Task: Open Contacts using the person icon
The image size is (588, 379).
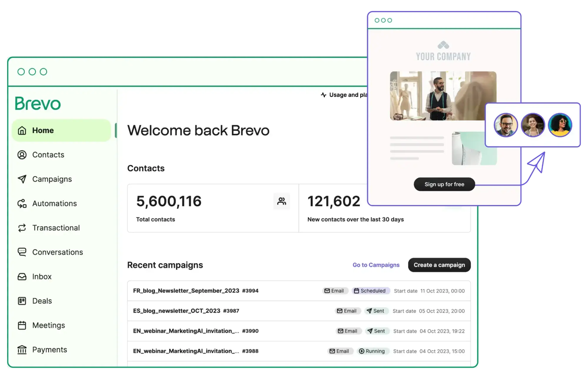Action: (22, 155)
